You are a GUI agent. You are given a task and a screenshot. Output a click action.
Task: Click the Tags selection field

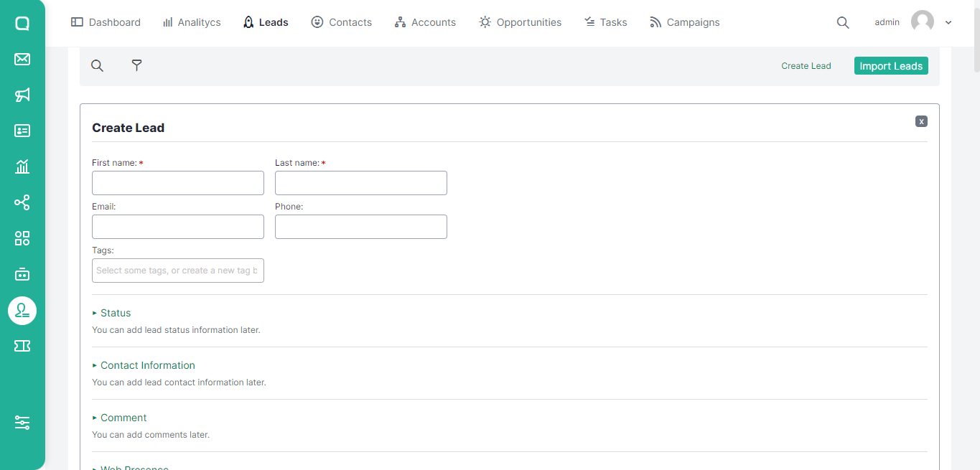coord(178,271)
